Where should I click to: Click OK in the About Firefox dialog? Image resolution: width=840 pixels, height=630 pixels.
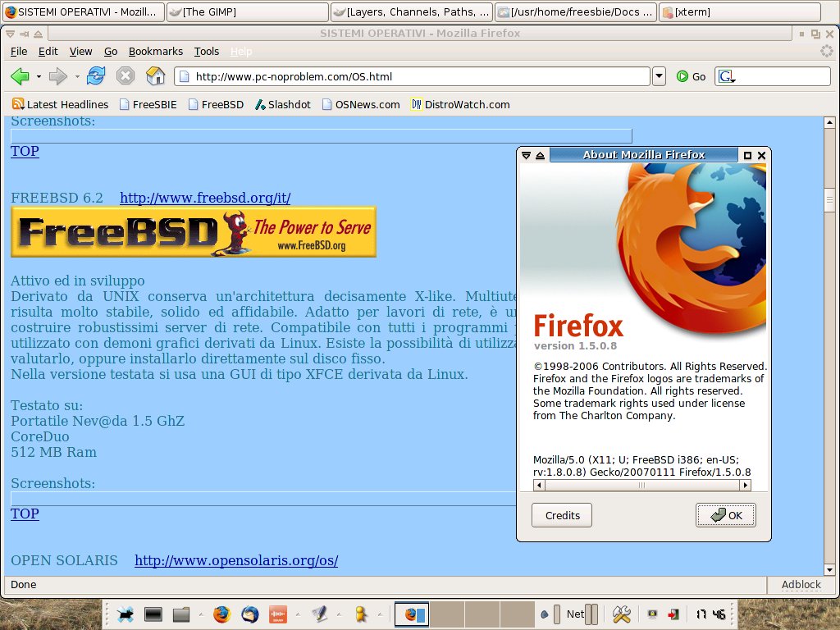726,515
